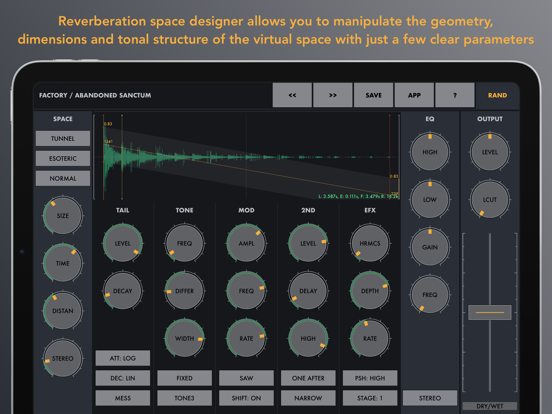Open the APP settings button
This screenshot has height=414, width=552.
pos(414,95)
